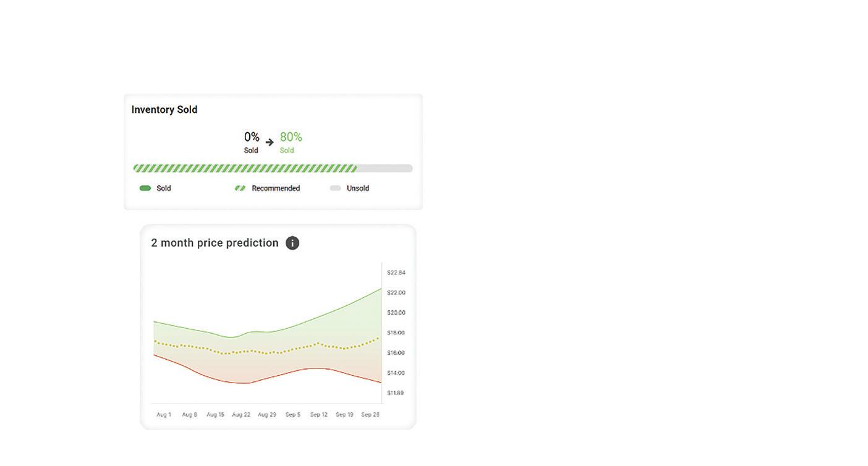Click the $18.00 y-axis label
Viewport: 868px width, 466px height.
(x=396, y=333)
